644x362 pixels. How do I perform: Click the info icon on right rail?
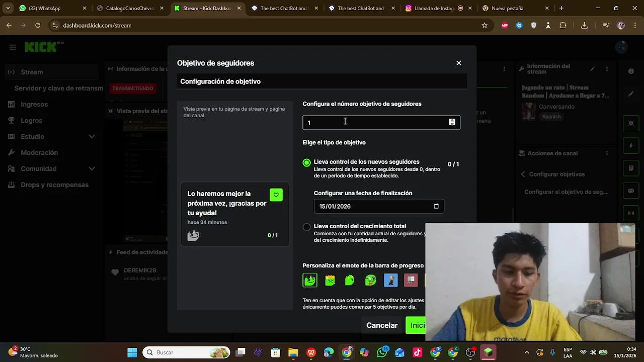coord(631,71)
